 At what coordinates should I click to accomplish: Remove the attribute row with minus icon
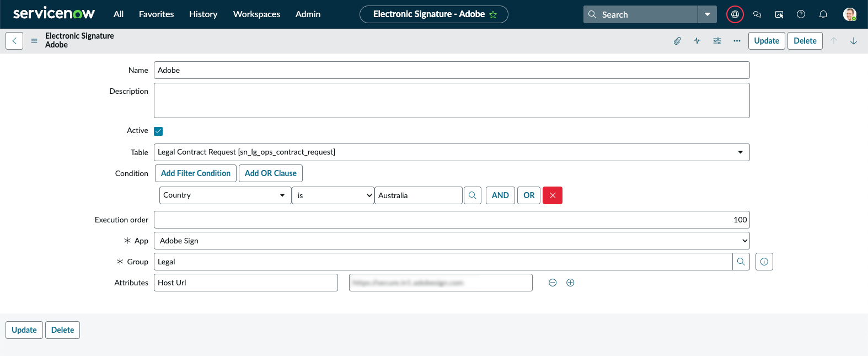(553, 283)
